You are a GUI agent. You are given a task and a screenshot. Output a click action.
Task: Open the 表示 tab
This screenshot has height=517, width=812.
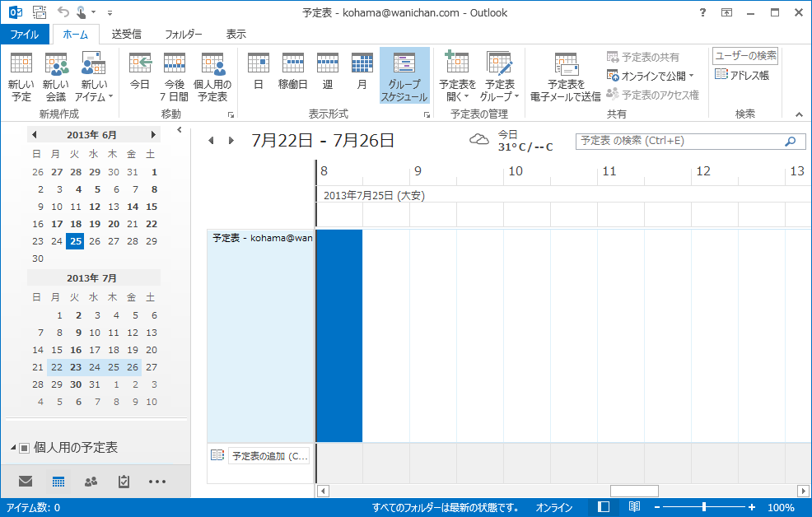(236, 34)
